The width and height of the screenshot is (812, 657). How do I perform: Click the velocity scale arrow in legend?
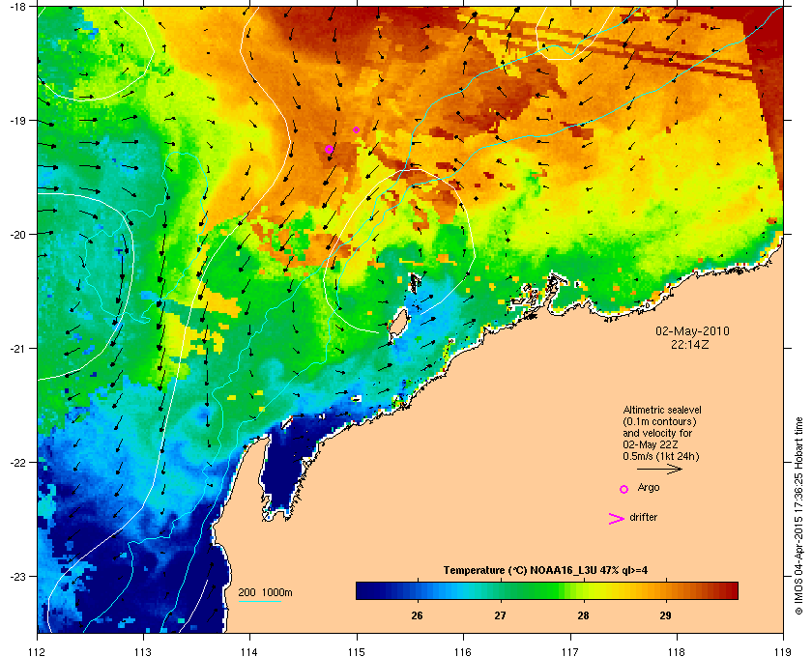click(x=659, y=470)
